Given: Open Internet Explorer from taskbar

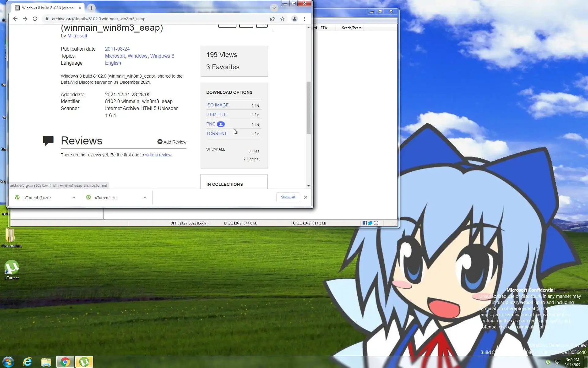Looking at the screenshot, I should click(27, 362).
